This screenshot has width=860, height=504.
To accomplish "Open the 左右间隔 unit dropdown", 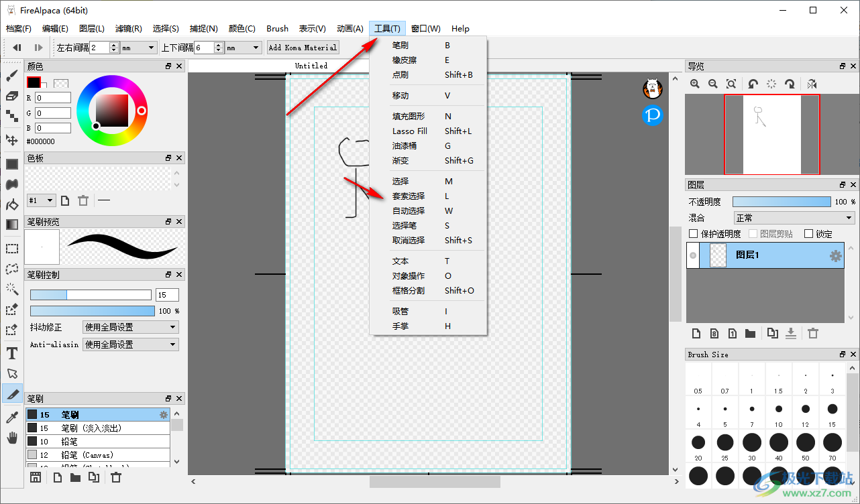I will click(x=139, y=48).
